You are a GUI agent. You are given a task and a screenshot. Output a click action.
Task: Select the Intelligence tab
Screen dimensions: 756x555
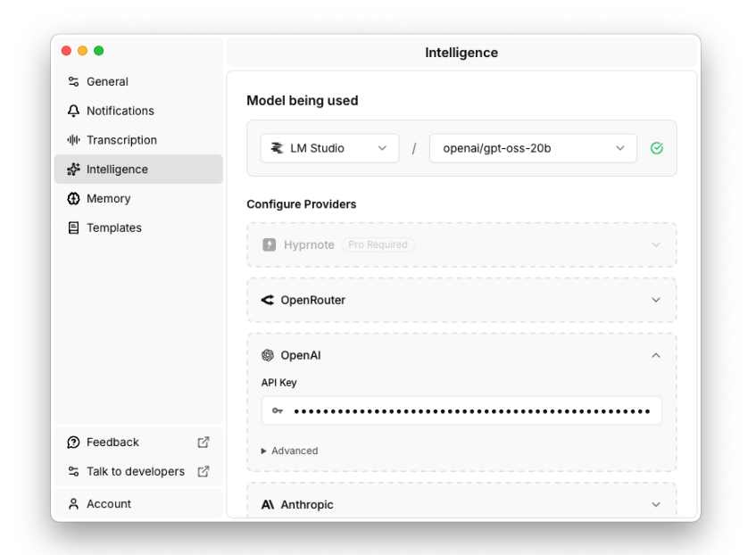138,170
